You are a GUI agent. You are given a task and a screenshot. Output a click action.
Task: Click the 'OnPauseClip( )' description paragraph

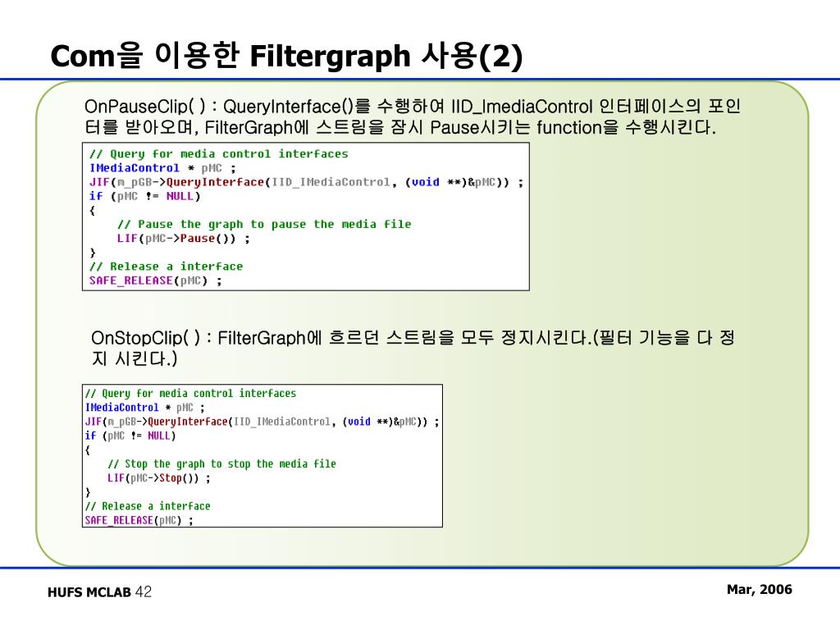click(x=413, y=116)
